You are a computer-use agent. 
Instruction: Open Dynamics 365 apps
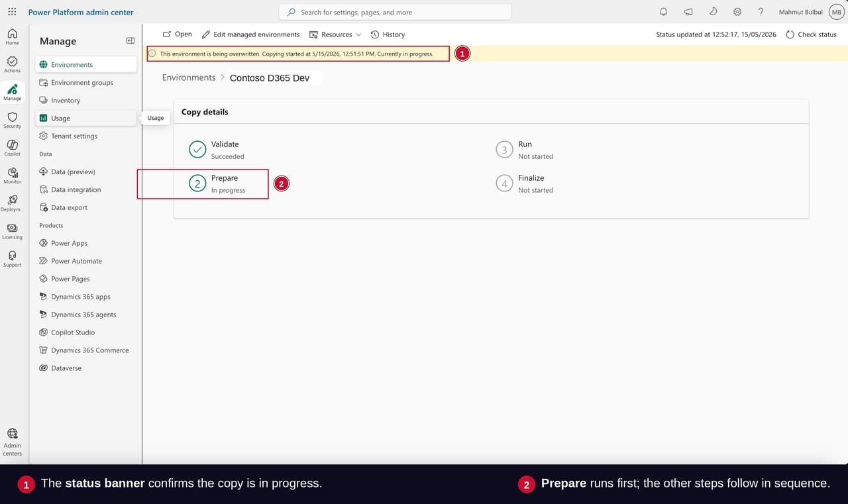click(x=86, y=297)
